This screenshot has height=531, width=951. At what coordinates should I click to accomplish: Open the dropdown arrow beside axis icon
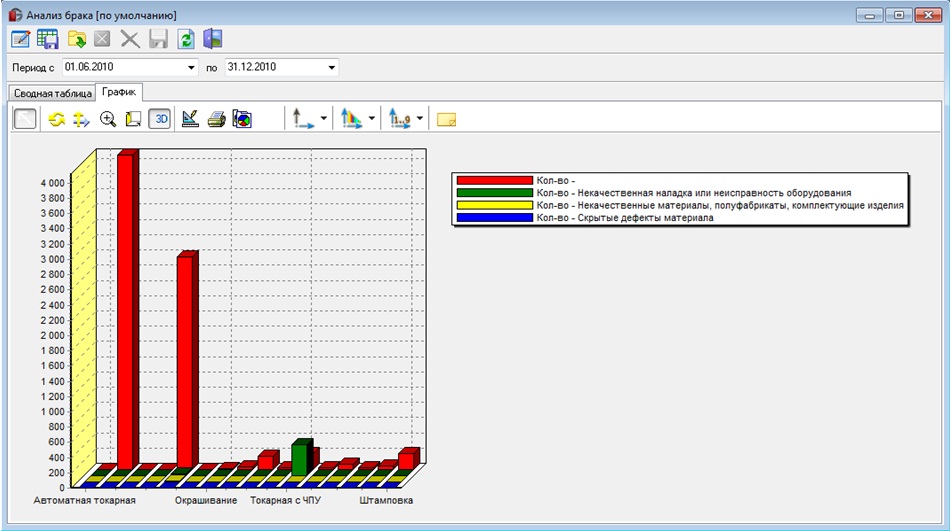pos(324,119)
